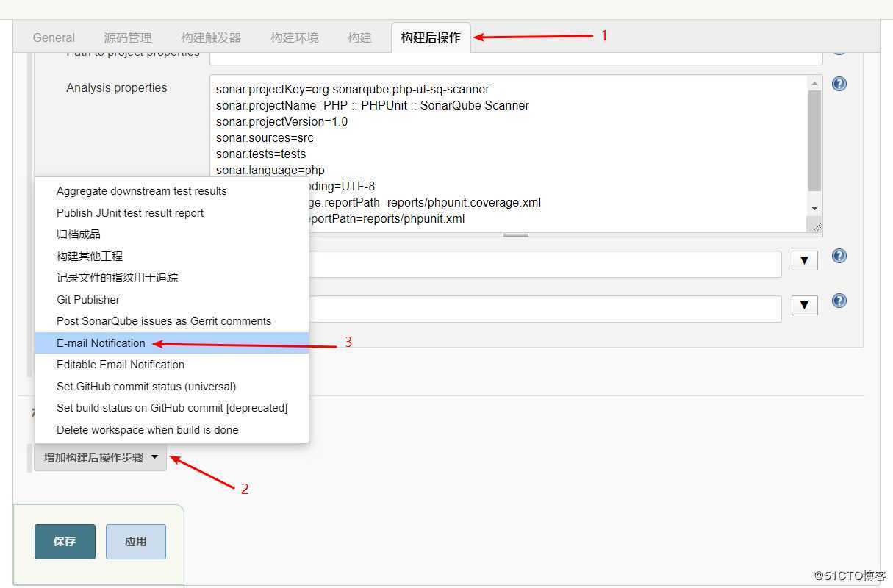The image size is (893, 588).
Task: Click the sonar.sources=src line
Action: click(265, 137)
